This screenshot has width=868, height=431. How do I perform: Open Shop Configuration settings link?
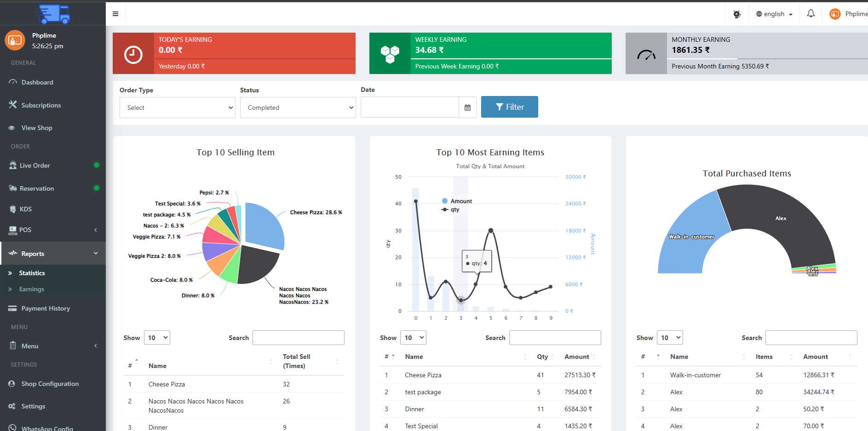50,384
